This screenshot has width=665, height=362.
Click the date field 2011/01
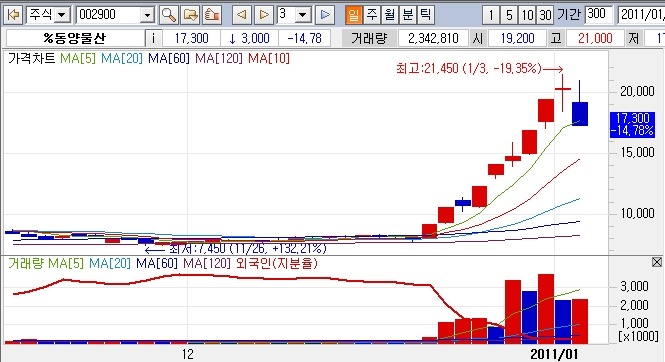point(641,15)
